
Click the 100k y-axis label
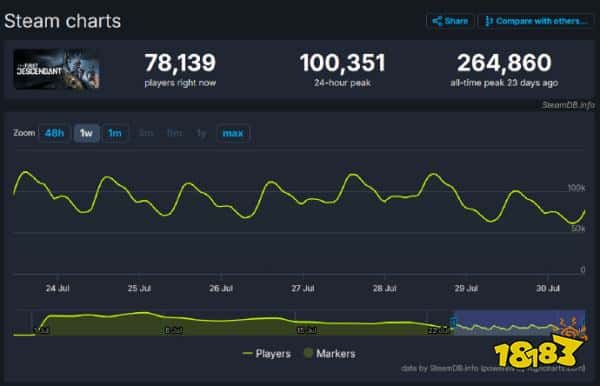click(x=576, y=188)
